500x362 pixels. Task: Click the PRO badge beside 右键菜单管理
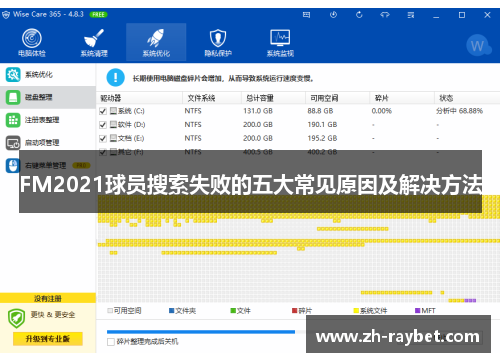[x=81, y=165]
